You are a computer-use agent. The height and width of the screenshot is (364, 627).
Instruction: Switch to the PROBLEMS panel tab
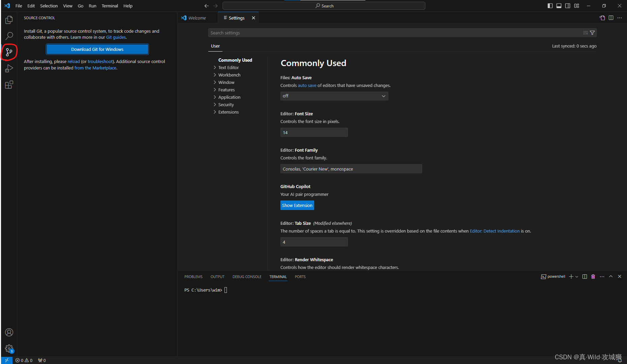(193, 277)
